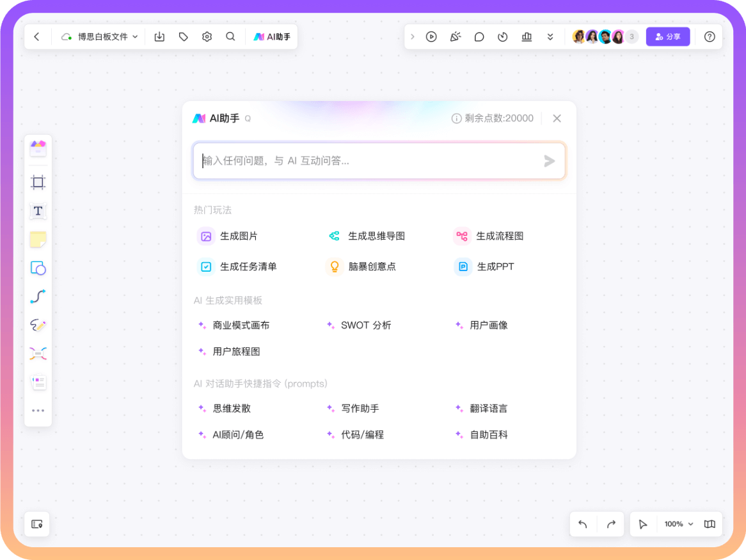
Task: Open the comments bubble icon
Action: point(479,36)
